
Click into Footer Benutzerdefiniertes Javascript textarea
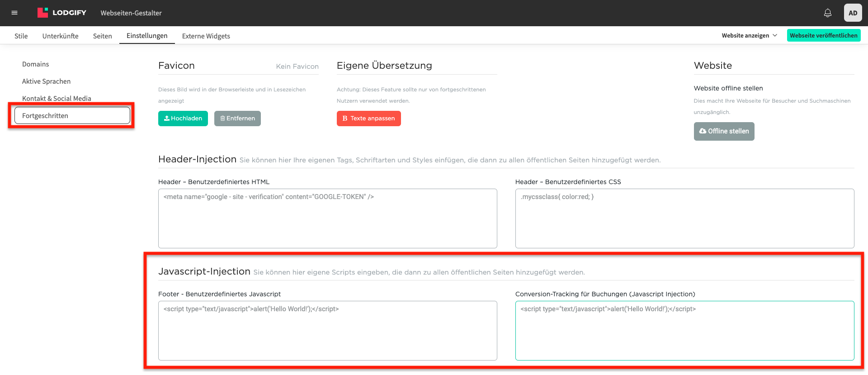(x=327, y=331)
